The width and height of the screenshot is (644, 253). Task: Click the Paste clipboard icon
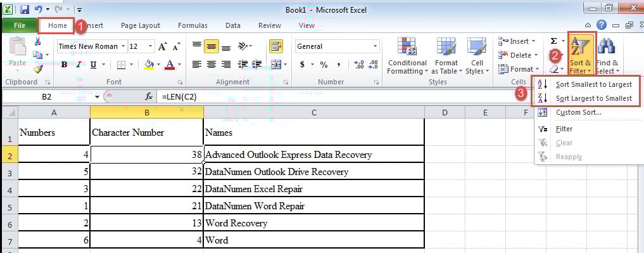pyautogui.click(x=17, y=46)
